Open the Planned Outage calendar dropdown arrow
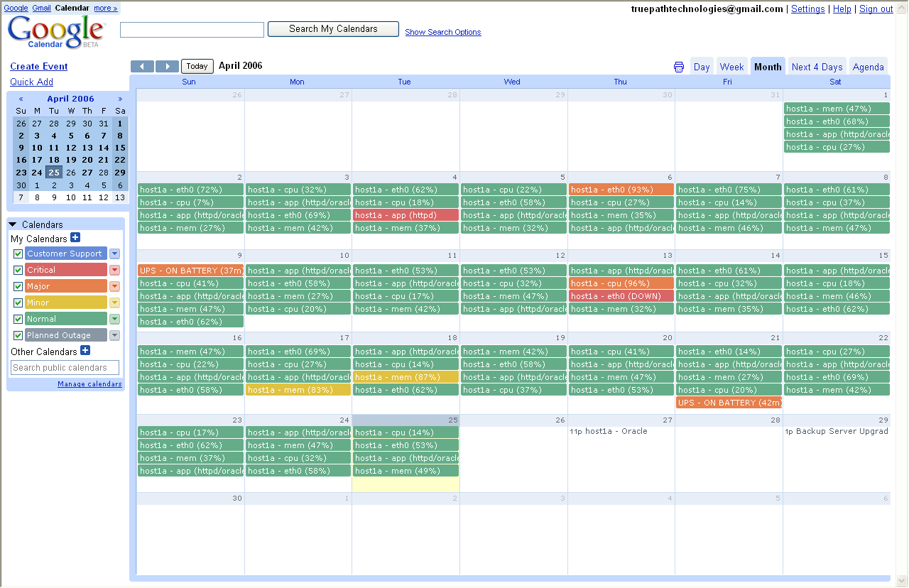Screen dimensions: 909x588 point(114,335)
